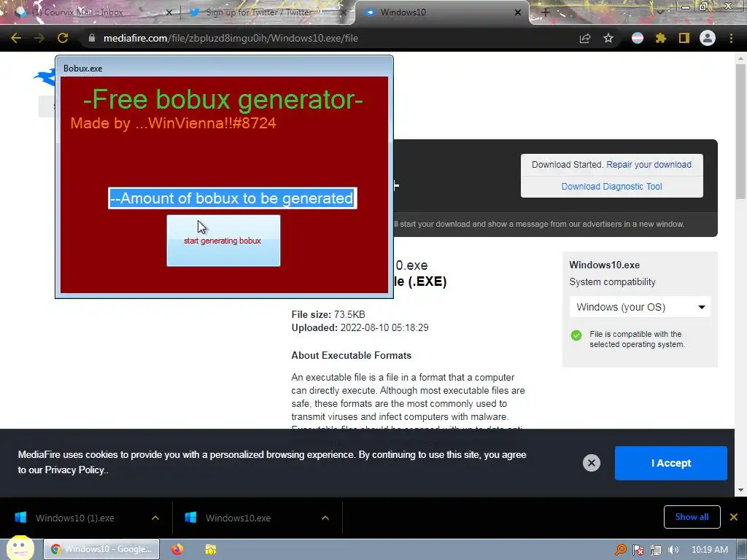Click the MediaFire logo behind the Bobux window
The height and width of the screenshot is (560, 747).
click(x=44, y=77)
